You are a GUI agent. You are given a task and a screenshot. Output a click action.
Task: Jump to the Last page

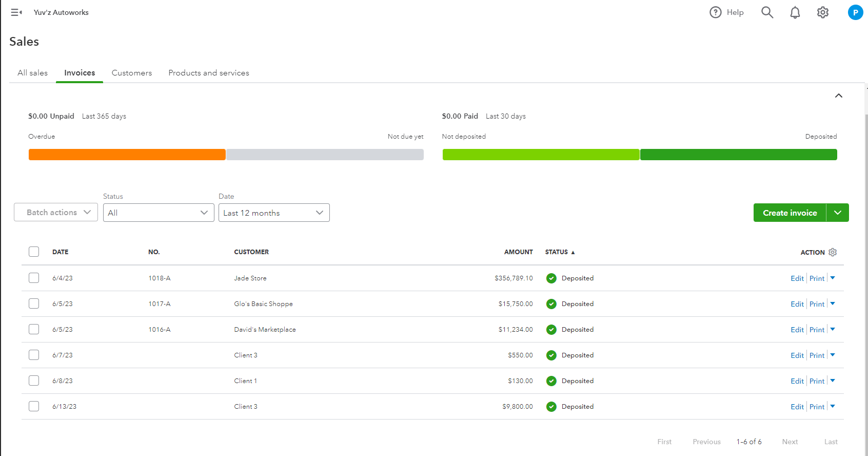click(831, 442)
